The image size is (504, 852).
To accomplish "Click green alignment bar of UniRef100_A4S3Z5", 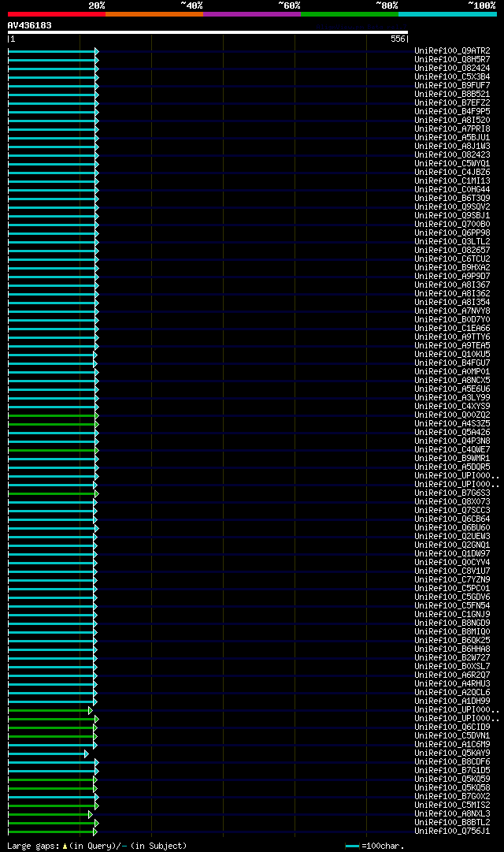I will (x=53, y=424).
